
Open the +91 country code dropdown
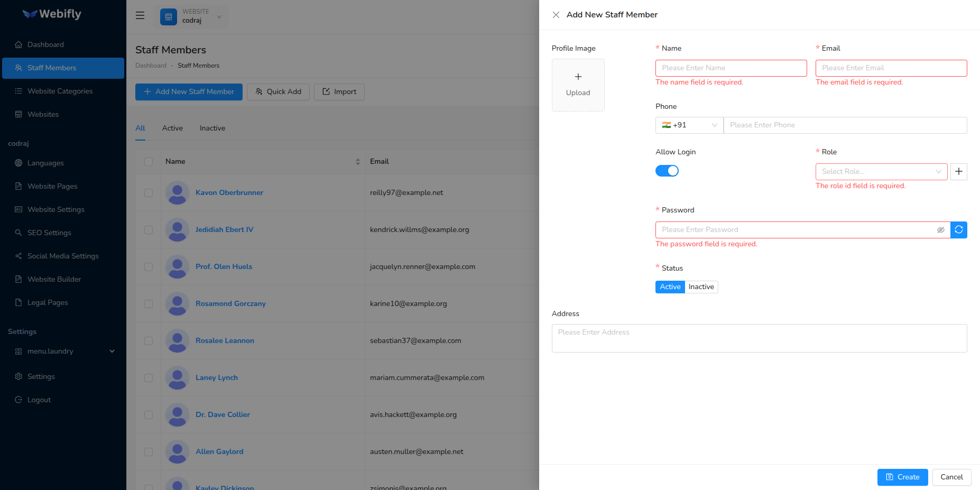coord(689,125)
